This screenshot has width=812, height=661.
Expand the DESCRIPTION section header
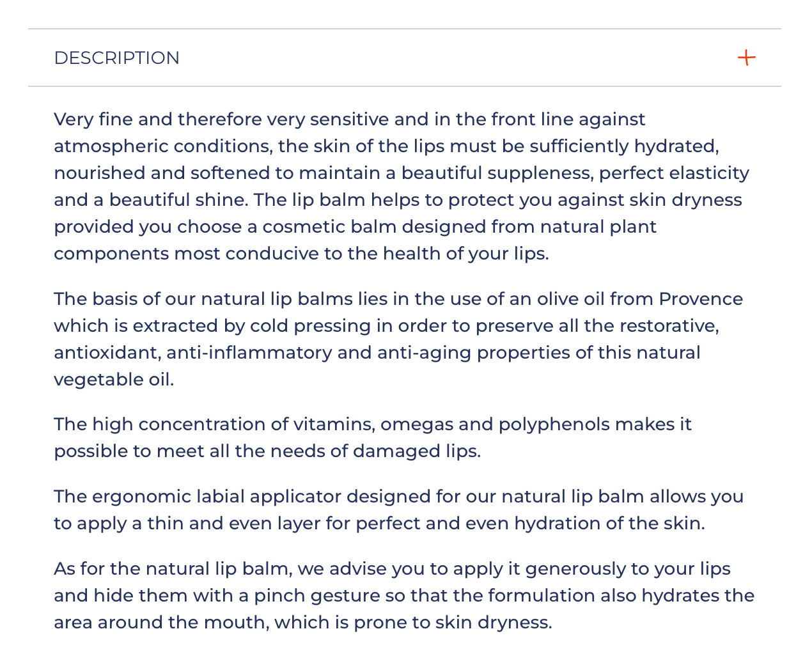[404, 58]
